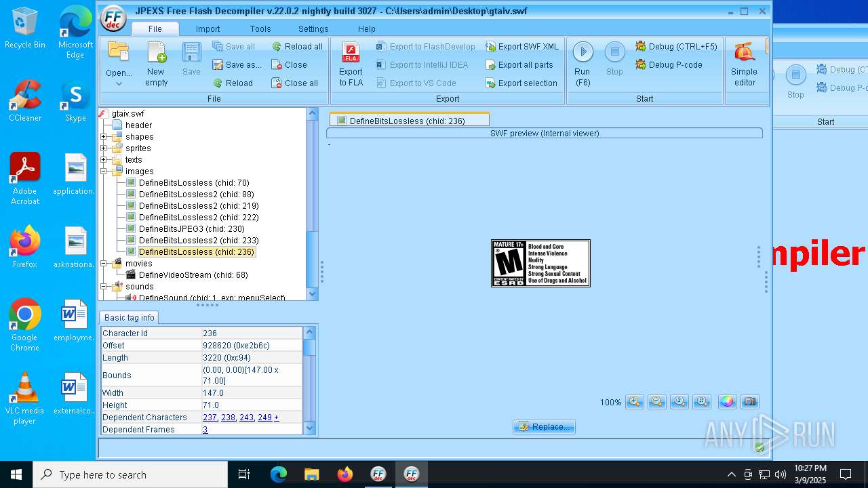Open Task View on the taskbar
The image size is (868, 488).
244,474
